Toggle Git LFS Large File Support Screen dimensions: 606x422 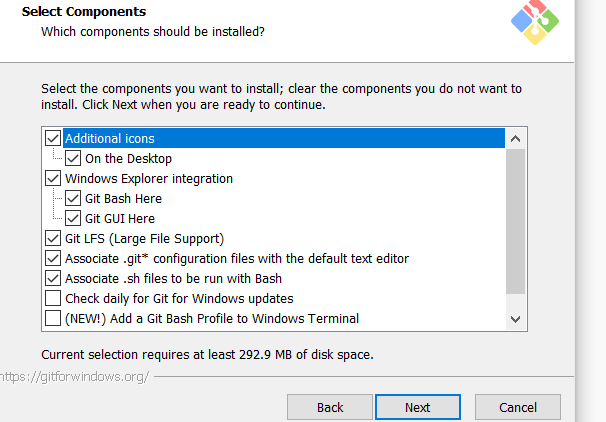click(53, 238)
